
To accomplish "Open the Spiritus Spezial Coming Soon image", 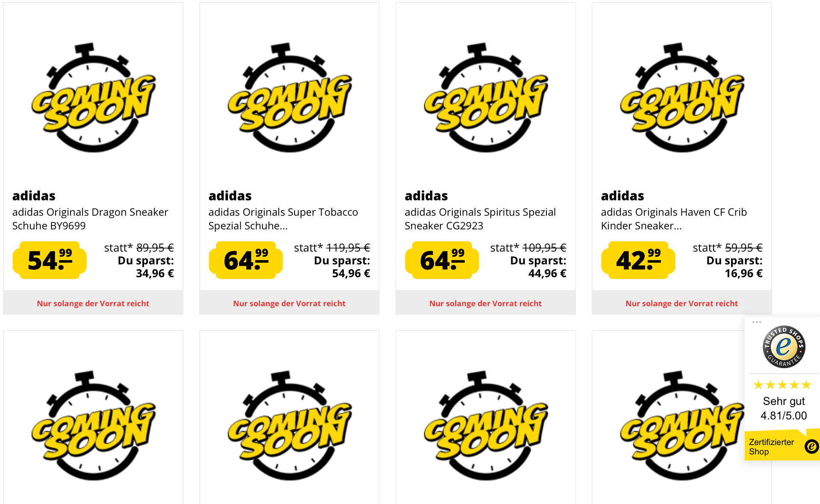I will pos(486,97).
